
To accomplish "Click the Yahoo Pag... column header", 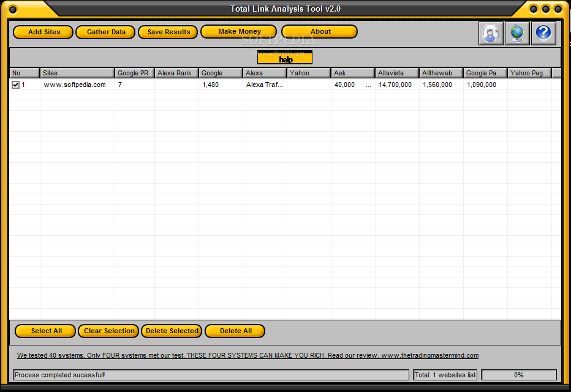I will [529, 73].
